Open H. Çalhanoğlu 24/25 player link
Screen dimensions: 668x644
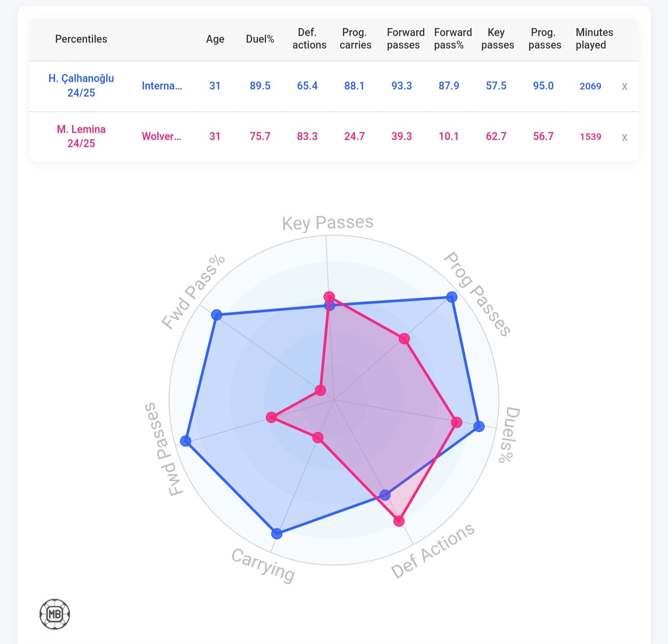tap(81, 86)
